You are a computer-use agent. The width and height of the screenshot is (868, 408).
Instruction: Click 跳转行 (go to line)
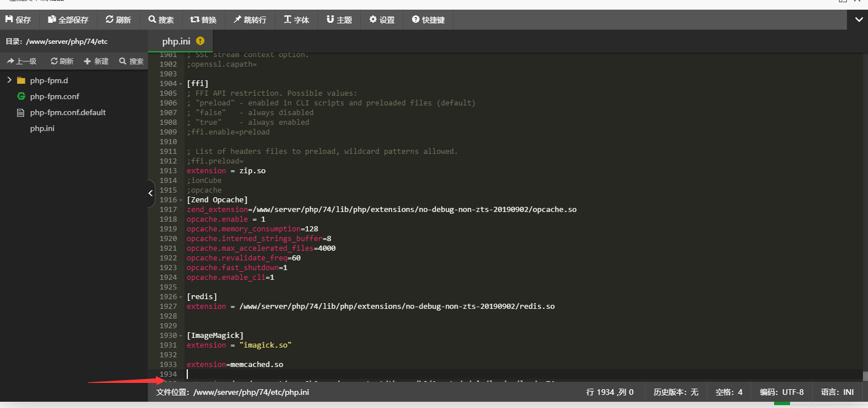coord(250,20)
